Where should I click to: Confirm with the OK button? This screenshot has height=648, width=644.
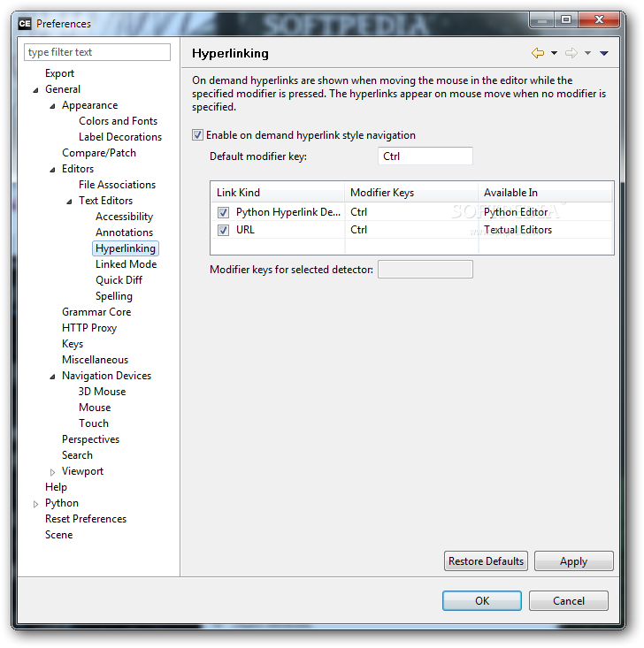click(x=482, y=600)
